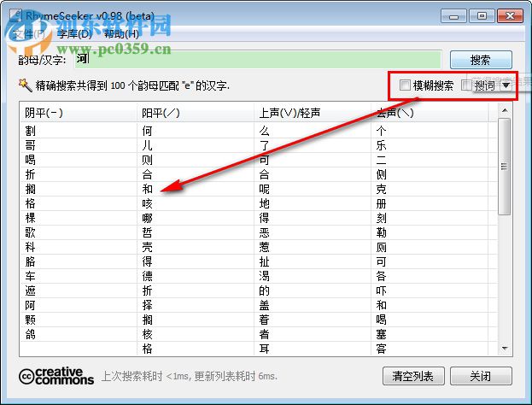The height and width of the screenshot is (405, 532).
Task: Click the 关闭 button
Action: [x=481, y=376]
